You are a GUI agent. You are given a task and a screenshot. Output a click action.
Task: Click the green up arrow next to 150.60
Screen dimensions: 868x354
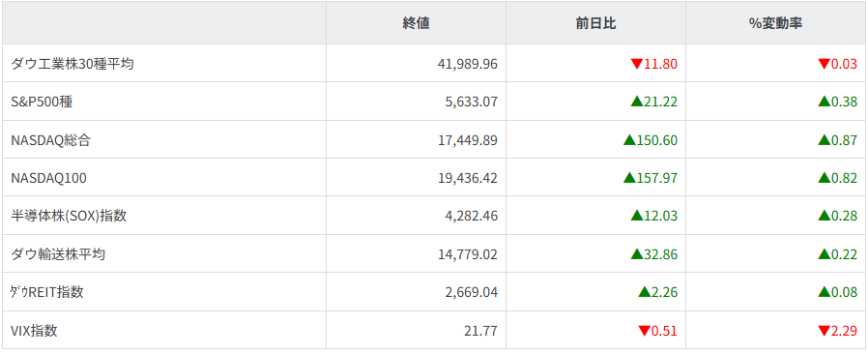[629, 140]
